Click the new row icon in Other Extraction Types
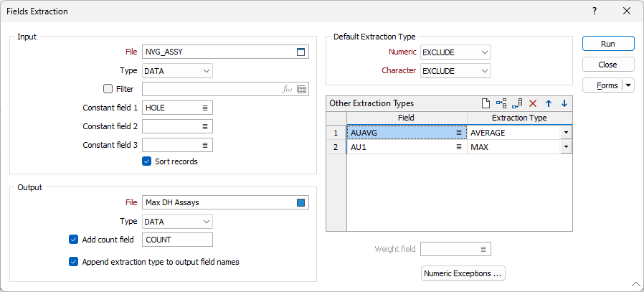The width and height of the screenshot is (644, 292). [x=486, y=103]
